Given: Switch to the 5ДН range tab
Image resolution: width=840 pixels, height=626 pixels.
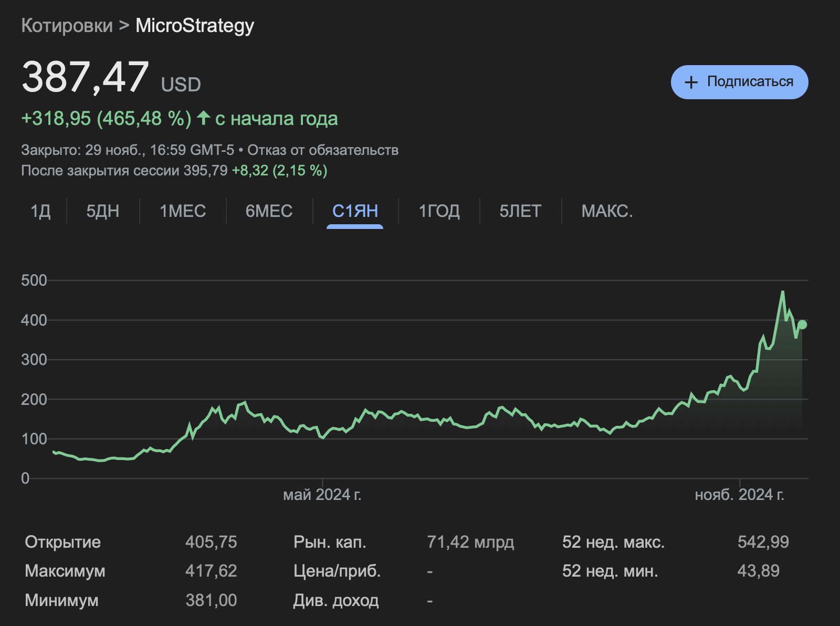Looking at the screenshot, I should click(x=103, y=211).
